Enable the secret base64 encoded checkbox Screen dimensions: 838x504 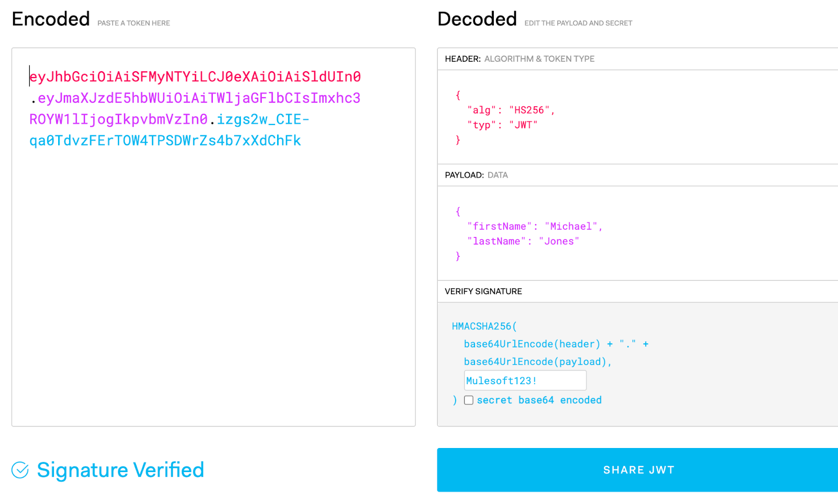[x=469, y=399]
